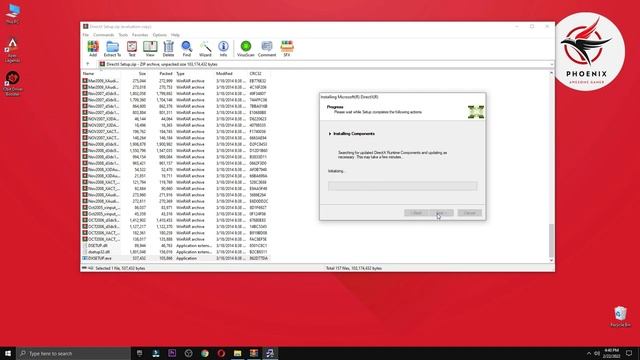
Task: Click the SFX toolbar icon
Action: (x=287, y=49)
